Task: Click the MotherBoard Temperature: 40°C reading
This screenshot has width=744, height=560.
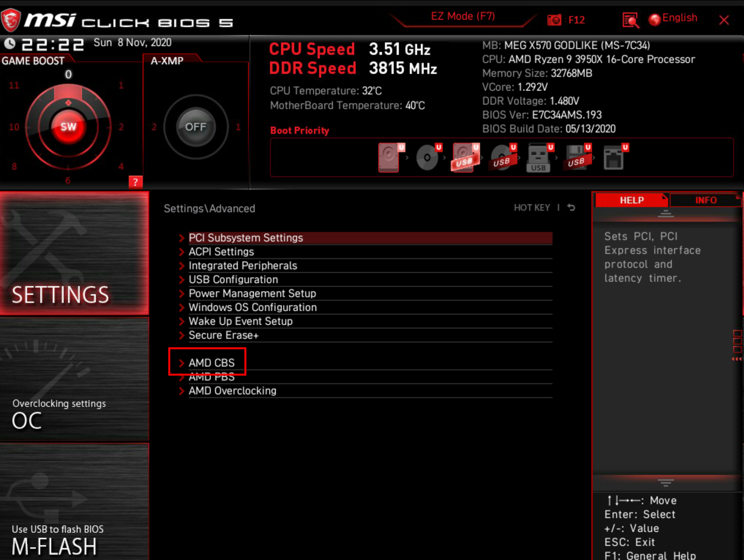Action: click(347, 106)
